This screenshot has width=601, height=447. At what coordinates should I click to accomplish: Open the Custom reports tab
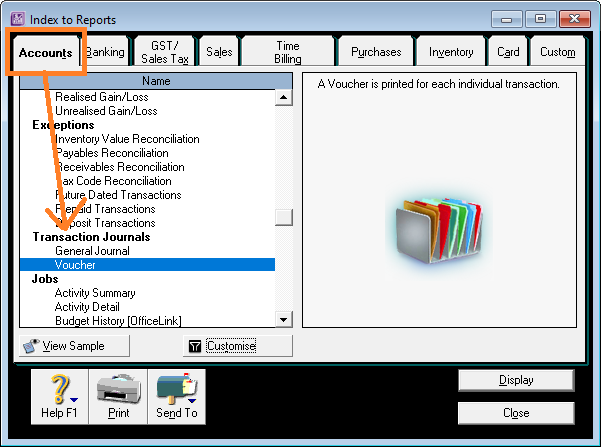[557, 52]
